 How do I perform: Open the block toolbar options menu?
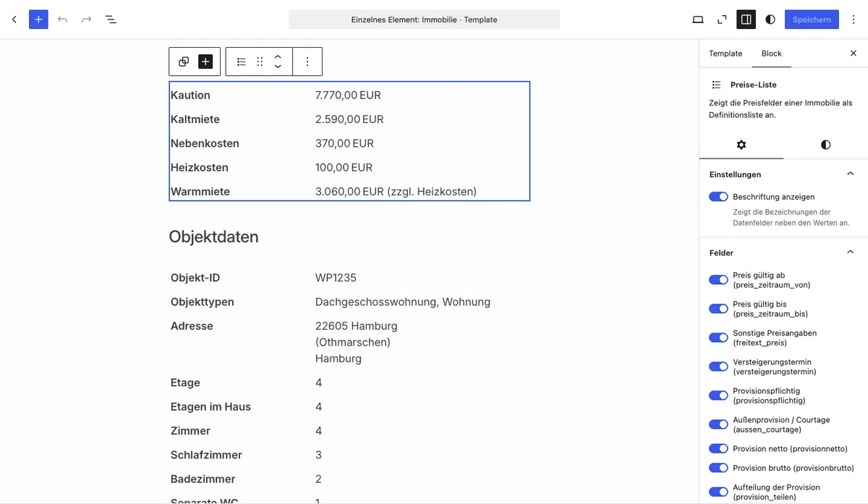[x=307, y=61]
